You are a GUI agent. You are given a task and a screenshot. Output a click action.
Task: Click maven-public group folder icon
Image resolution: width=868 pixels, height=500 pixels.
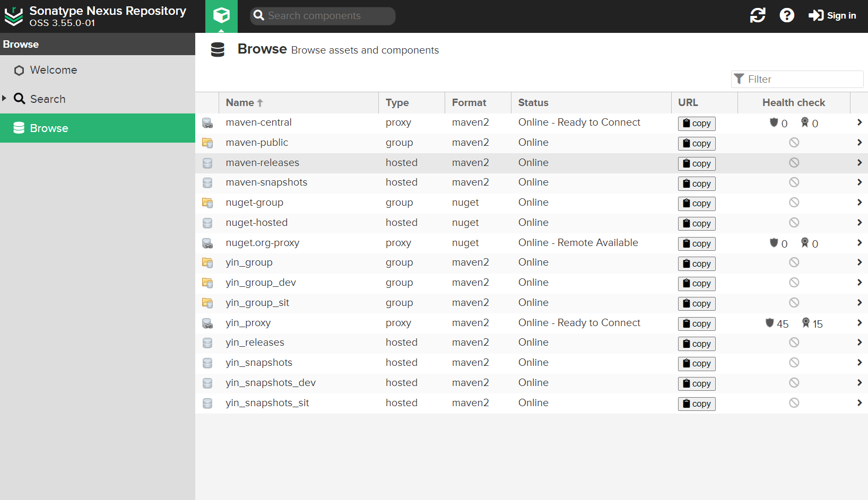tap(207, 143)
